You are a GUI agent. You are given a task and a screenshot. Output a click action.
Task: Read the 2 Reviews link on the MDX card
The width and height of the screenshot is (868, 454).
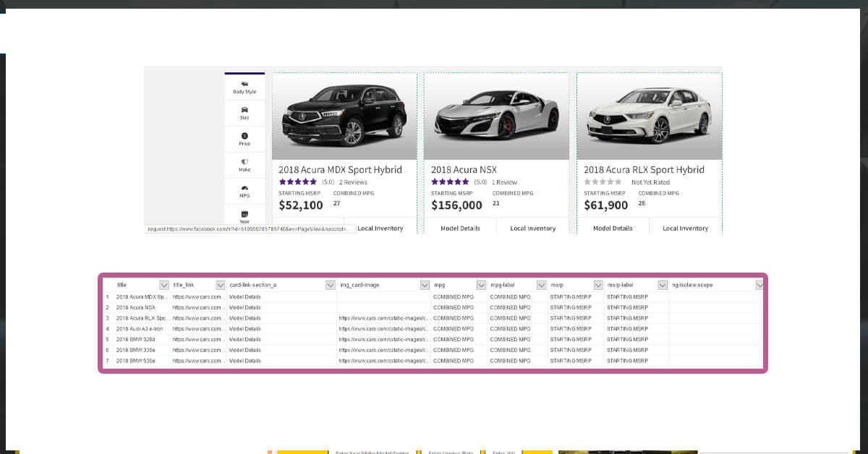353,182
